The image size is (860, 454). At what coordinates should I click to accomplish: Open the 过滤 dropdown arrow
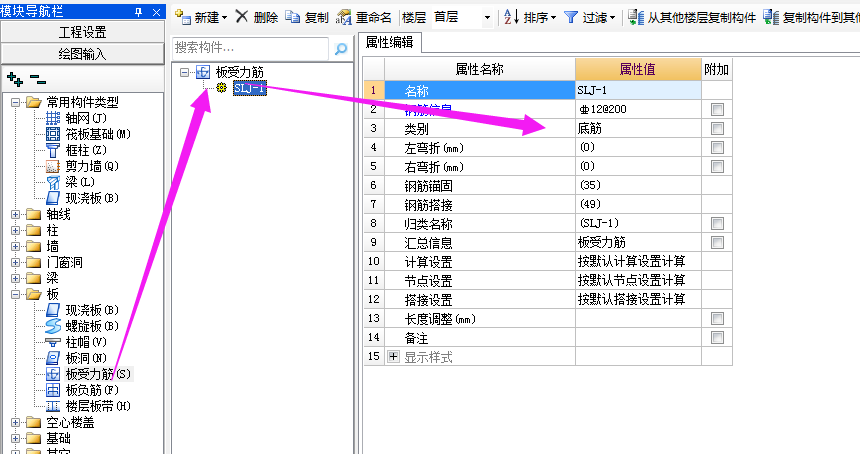click(x=613, y=18)
